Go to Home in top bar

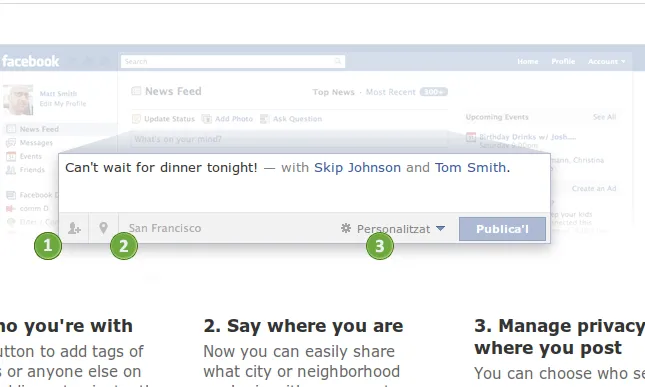(528, 61)
